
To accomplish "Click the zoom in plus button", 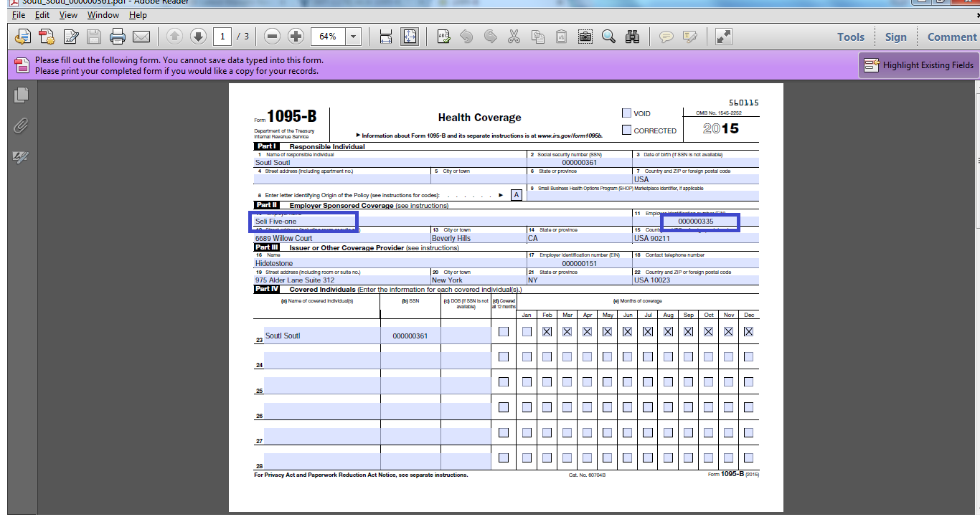I will (x=296, y=37).
